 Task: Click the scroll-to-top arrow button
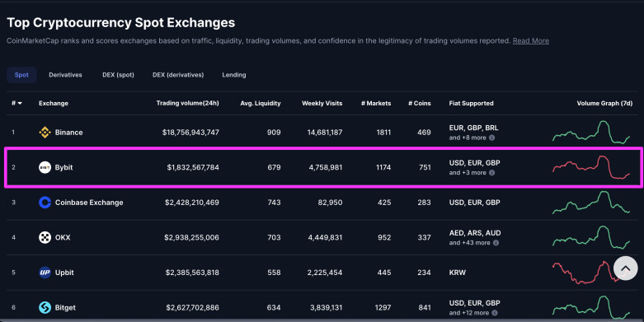click(x=626, y=268)
